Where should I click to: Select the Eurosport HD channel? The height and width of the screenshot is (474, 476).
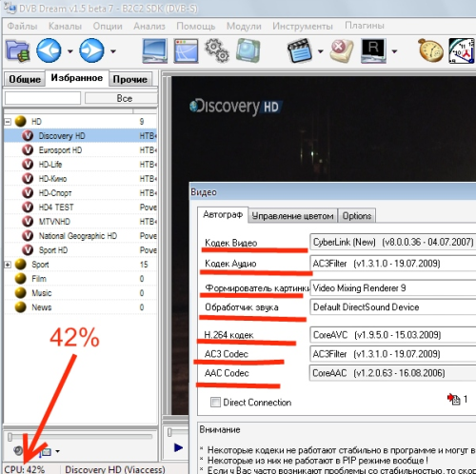(81, 150)
